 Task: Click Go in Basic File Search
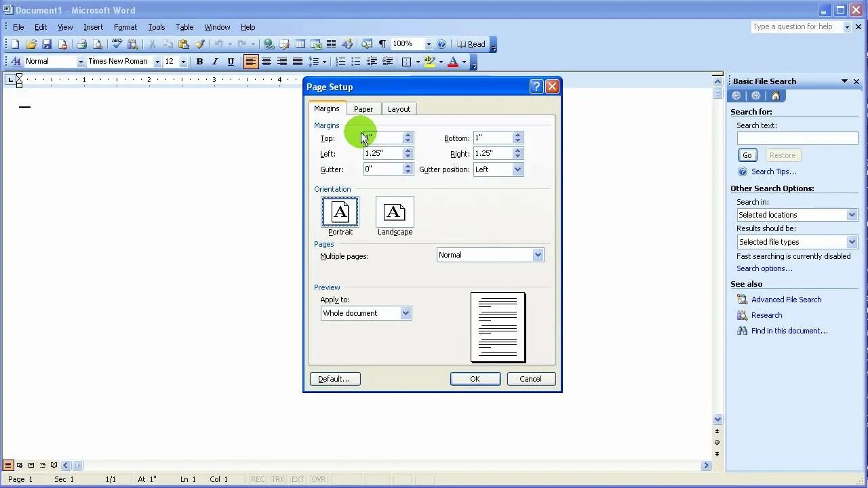pos(747,155)
